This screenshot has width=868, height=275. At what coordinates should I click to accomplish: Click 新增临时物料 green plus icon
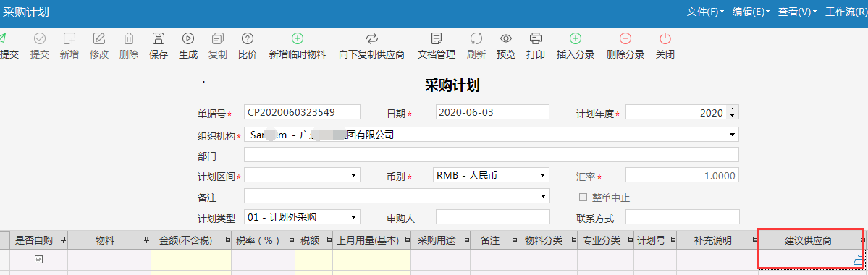298,39
